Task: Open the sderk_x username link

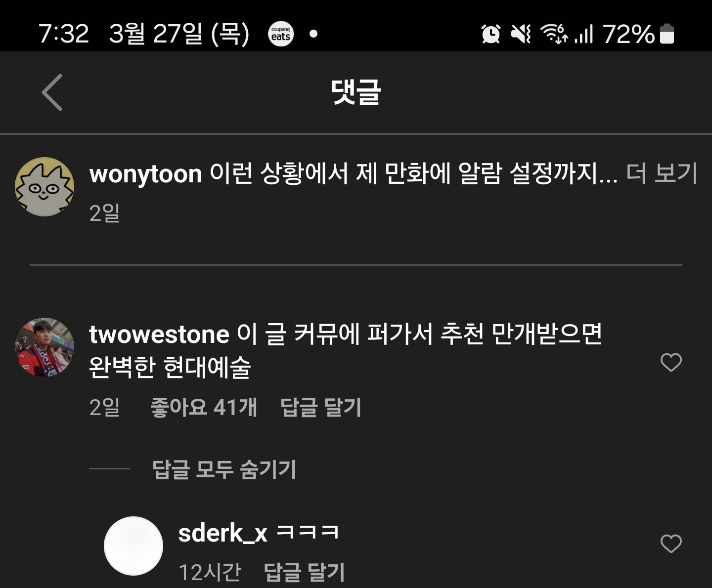Action: (x=222, y=534)
